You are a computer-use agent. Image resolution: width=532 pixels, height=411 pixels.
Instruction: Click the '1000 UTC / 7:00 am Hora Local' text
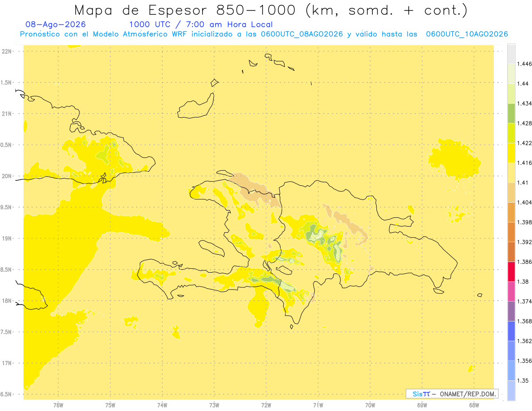point(201,24)
